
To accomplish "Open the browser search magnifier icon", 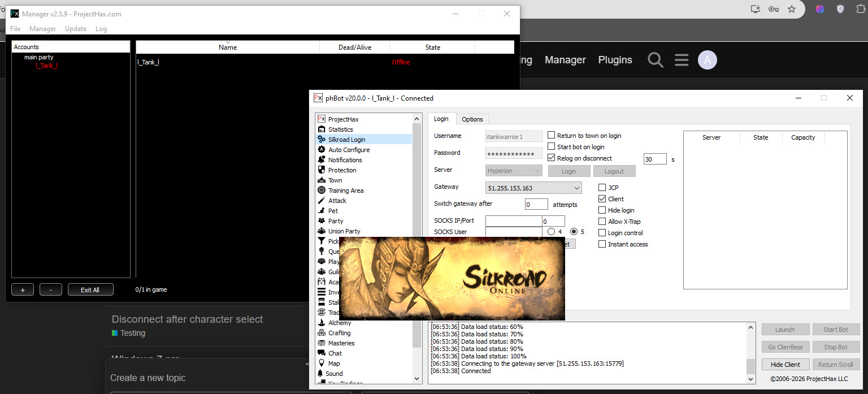I will tap(656, 60).
